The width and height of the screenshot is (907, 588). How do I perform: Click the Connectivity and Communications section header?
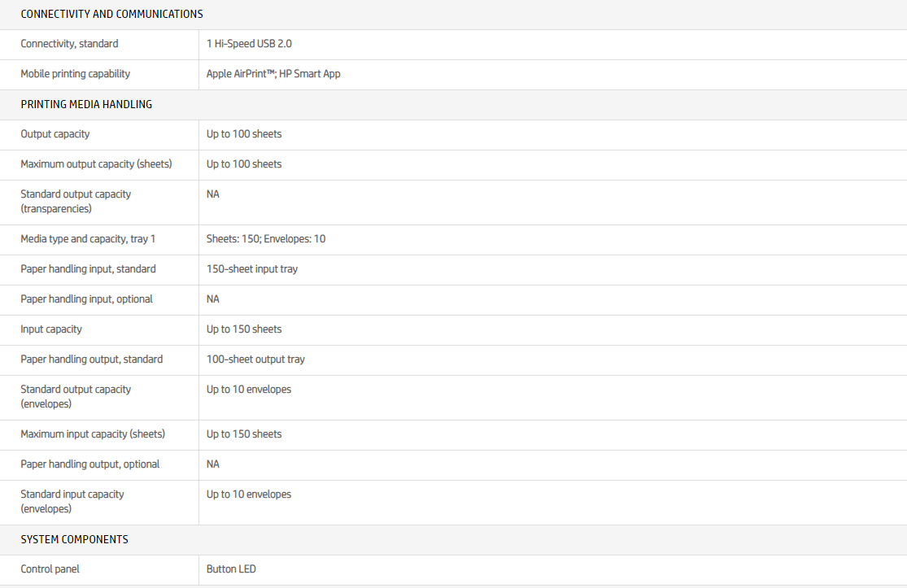(x=111, y=14)
